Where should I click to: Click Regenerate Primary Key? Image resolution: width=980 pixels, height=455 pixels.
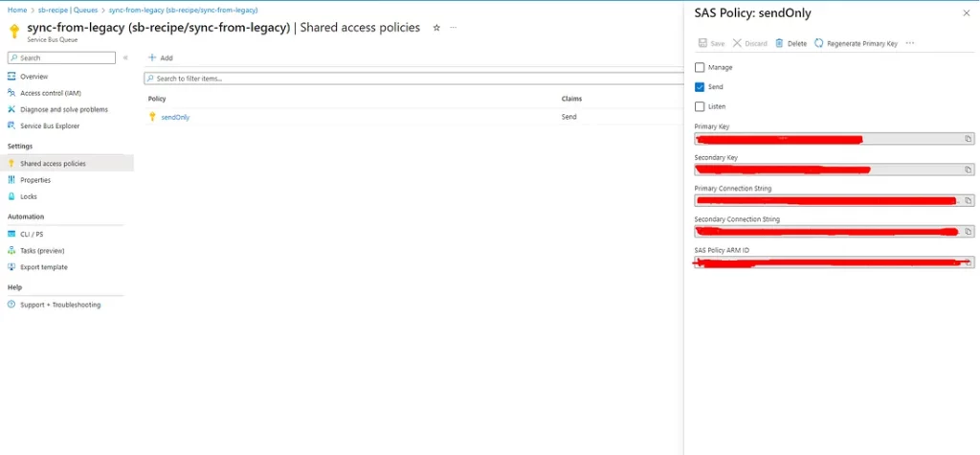coord(857,44)
